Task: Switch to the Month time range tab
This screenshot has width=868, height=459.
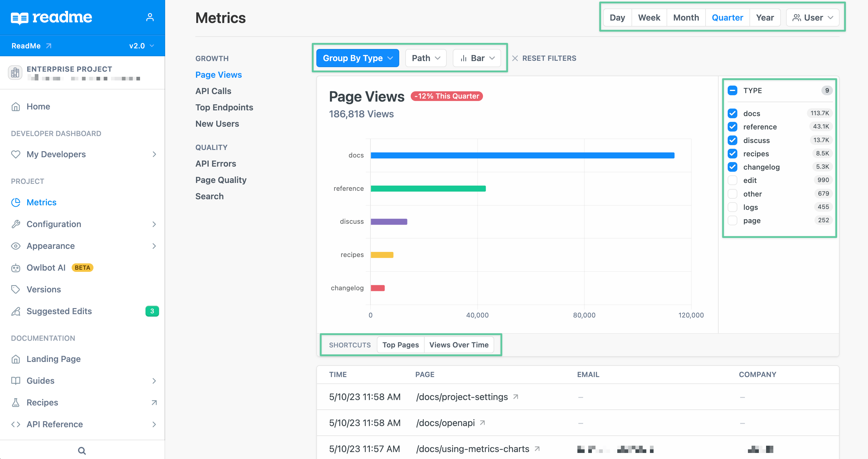Action: point(686,17)
